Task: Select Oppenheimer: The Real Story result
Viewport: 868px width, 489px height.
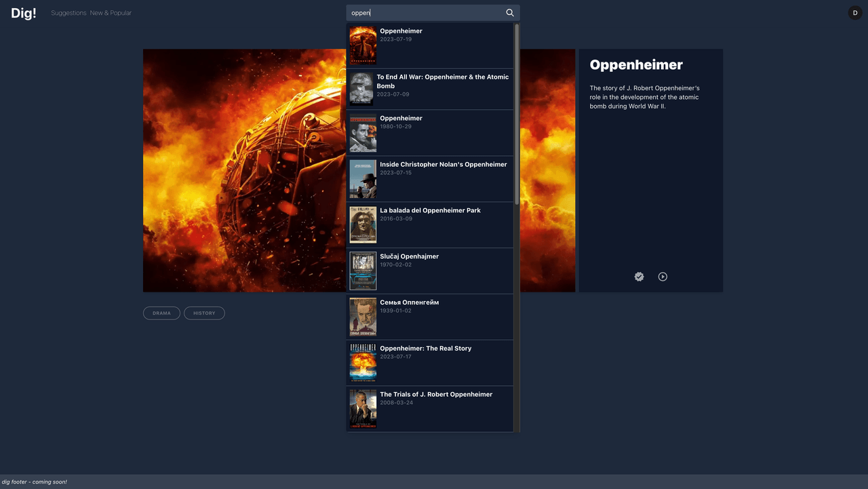Action: [430, 363]
